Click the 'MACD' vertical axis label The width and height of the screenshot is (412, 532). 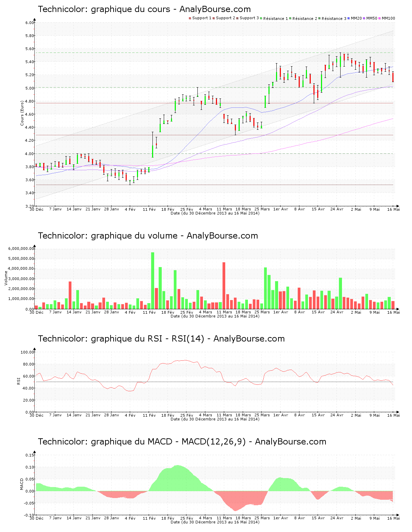pos(22,484)
